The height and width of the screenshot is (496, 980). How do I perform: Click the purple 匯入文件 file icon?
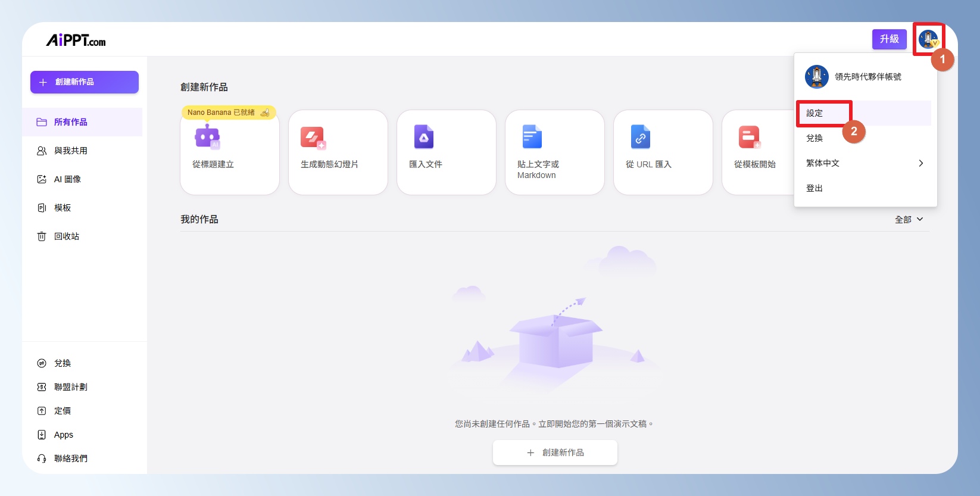coord(424,137)
